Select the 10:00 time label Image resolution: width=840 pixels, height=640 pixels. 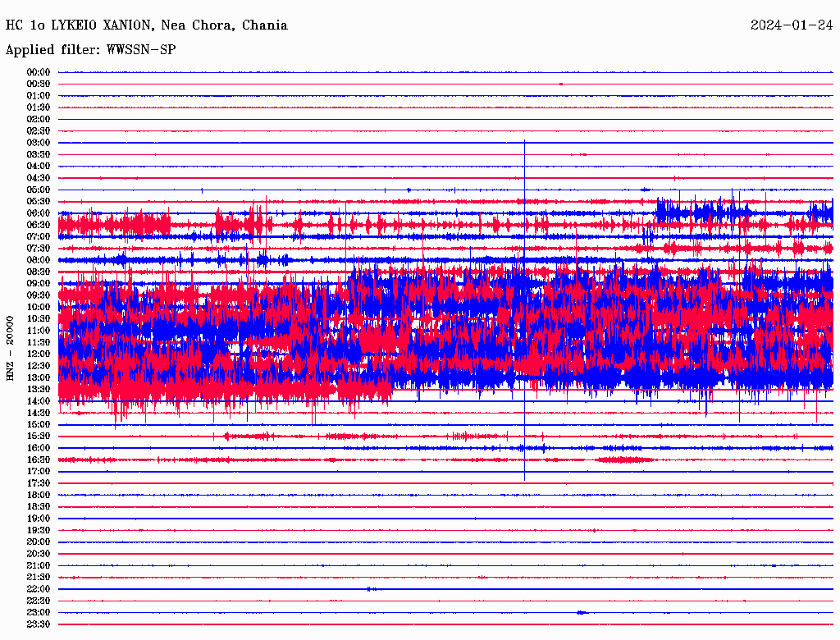coord(39,307)
